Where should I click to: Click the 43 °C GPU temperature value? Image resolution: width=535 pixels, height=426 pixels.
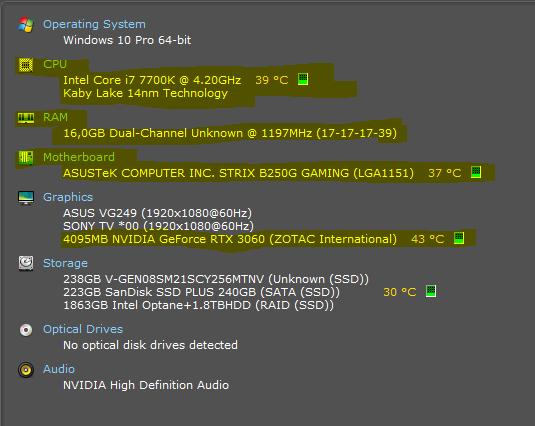point(428,239)
